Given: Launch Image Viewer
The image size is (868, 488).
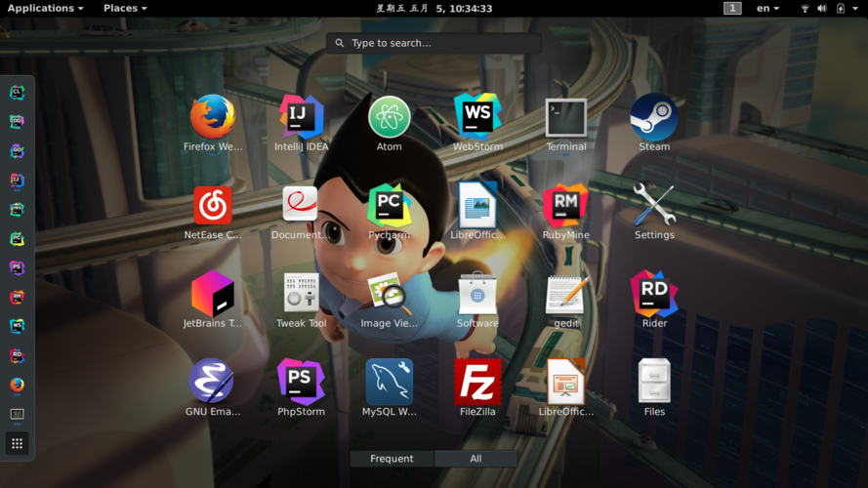Looking at the screenshot, I should (390, 293).
